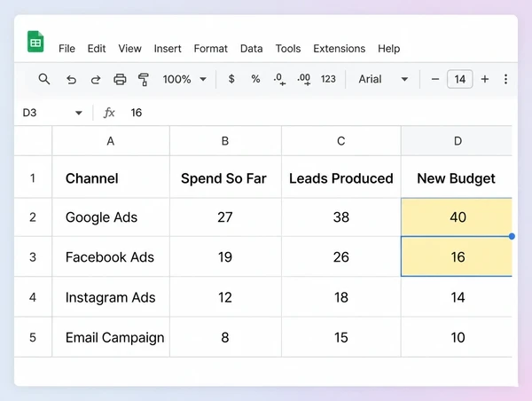Select cell with spend value 19
The width and height of the screenshot is (532, 401).
225,256
